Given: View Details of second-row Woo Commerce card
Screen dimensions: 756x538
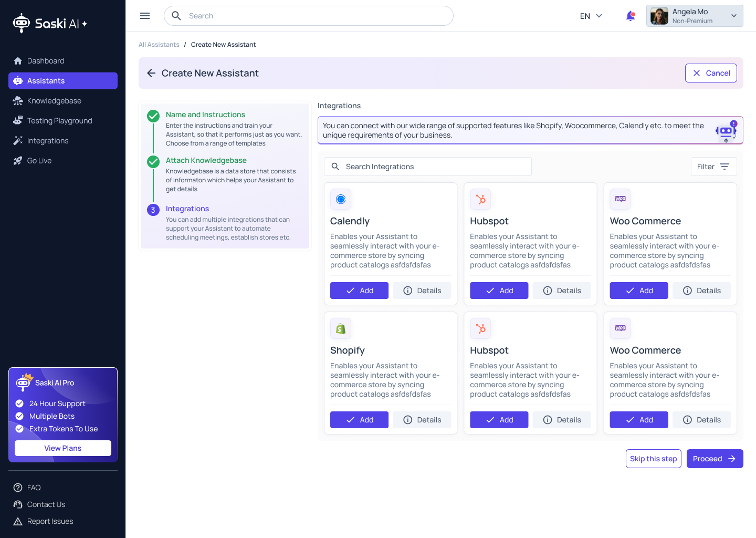Looking at the screenshot, I should (702, 420).
